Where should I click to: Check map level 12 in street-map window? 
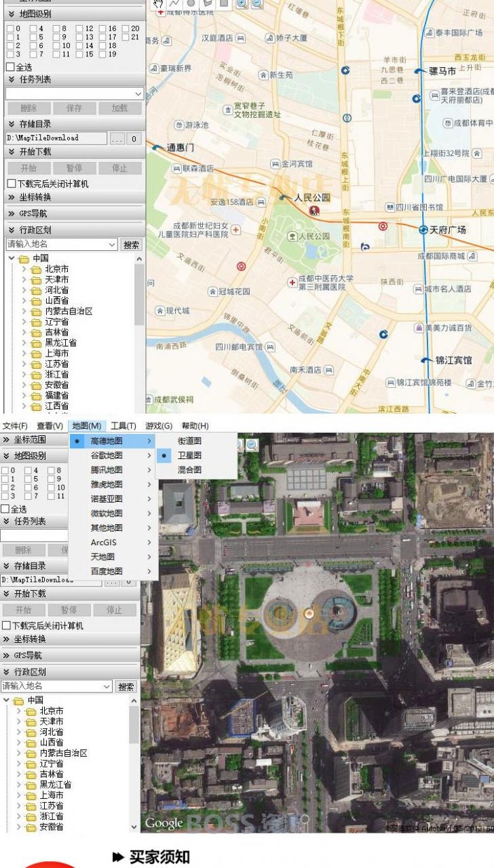point(80,28)
